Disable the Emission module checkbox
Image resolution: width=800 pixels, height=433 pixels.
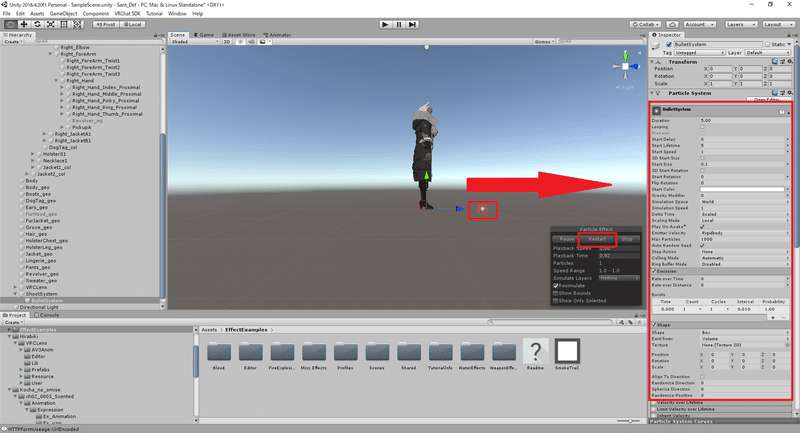[x=655, y=271]
